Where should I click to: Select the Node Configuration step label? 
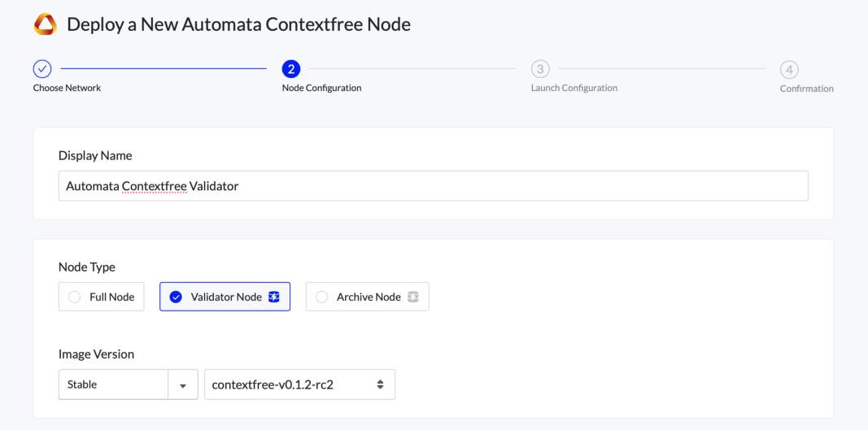[x=321, y=88]
